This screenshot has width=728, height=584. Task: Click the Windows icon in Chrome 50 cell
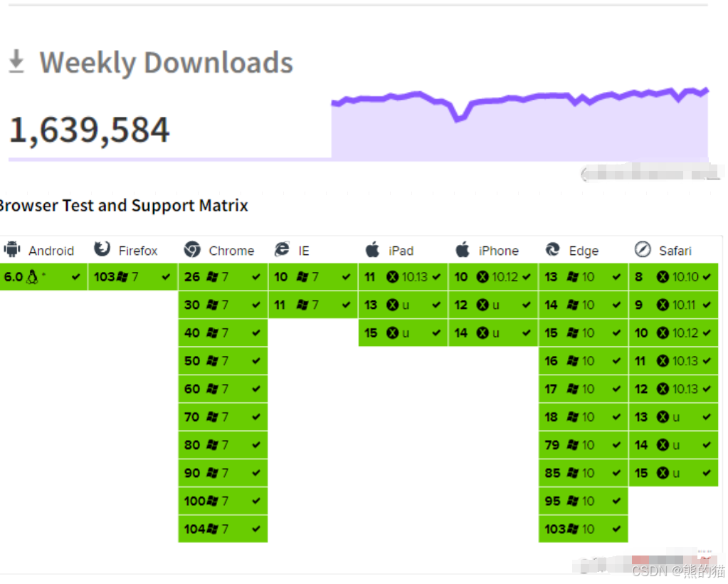click(212, 361)
